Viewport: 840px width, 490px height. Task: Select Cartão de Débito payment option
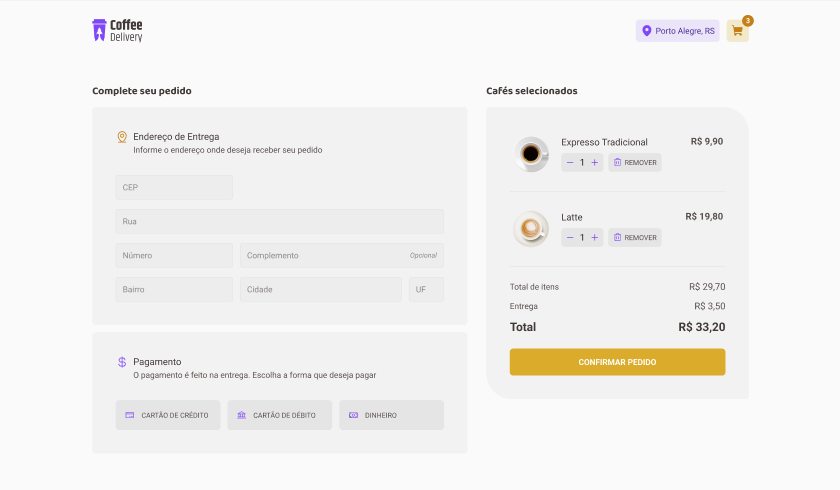(280, 415)
